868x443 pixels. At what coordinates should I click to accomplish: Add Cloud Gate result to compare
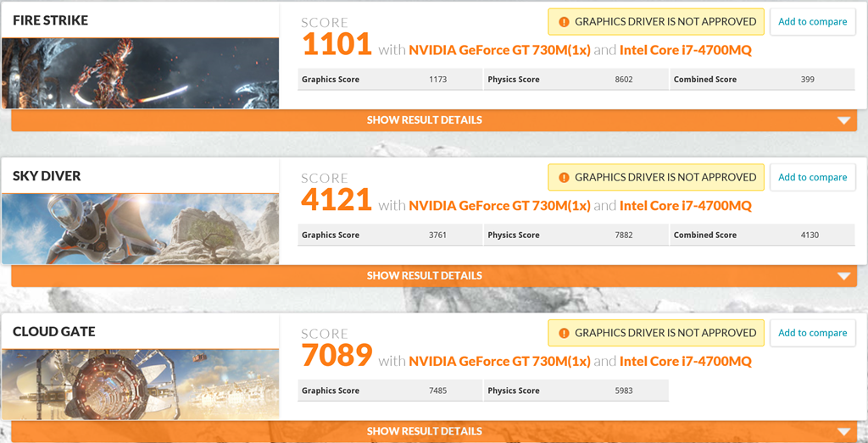click(x=812, y=333)
